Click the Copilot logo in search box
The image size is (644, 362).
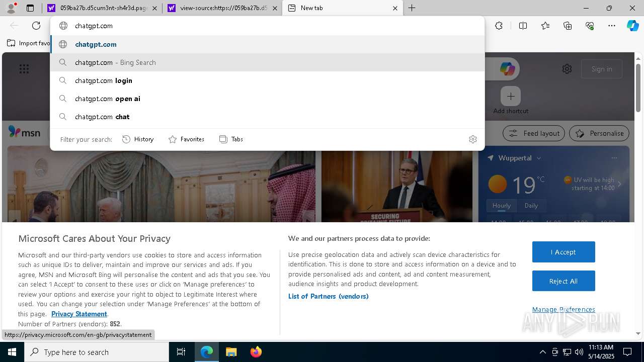507,69
